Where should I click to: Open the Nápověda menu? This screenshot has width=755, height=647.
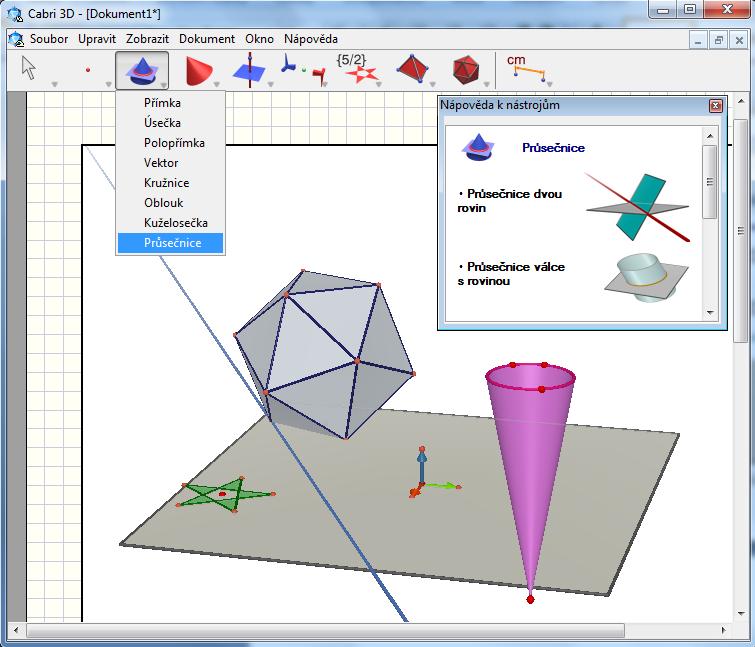(311, 39)
